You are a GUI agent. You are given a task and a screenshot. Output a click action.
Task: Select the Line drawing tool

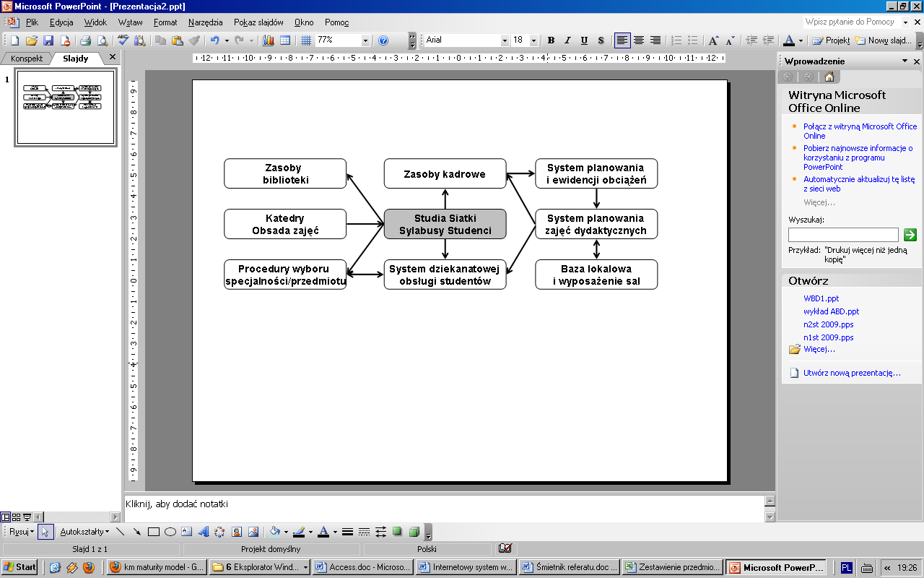(121, 532)
